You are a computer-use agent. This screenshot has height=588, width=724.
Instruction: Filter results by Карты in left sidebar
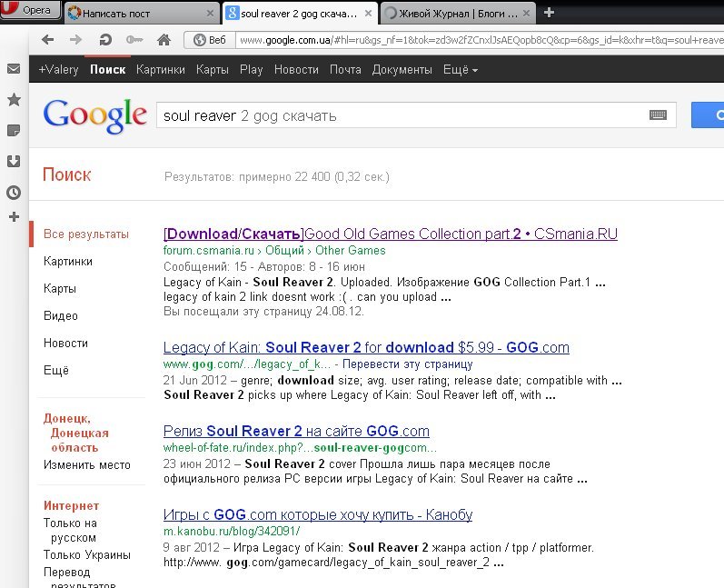[60, 288]
